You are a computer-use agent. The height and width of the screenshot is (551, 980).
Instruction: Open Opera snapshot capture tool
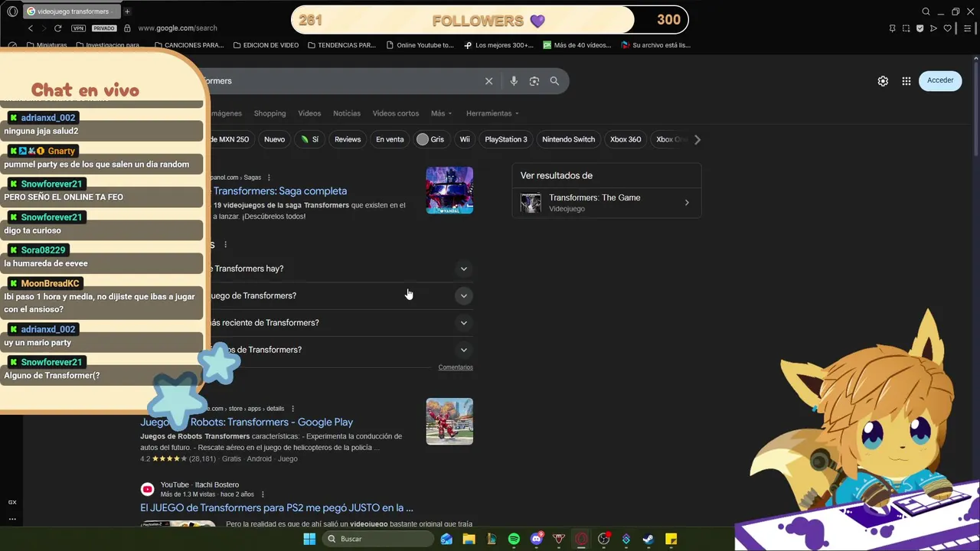[906, 28]
